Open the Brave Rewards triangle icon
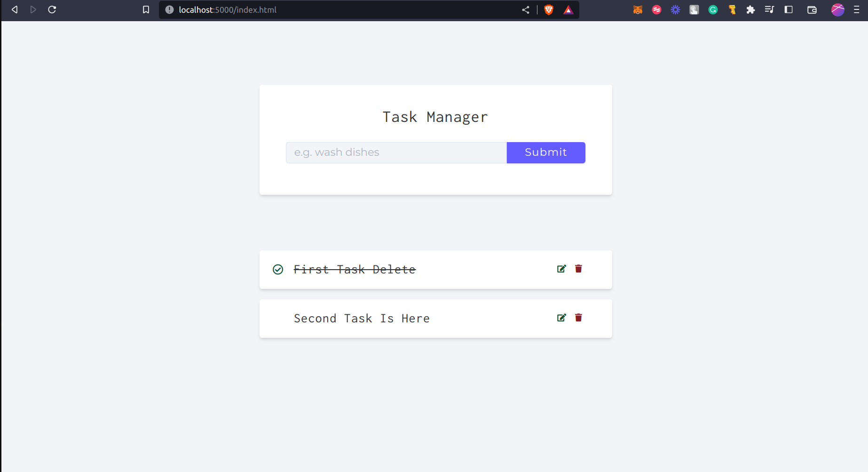The width and height of the screenshot is (868, 472). click(568, 9)
